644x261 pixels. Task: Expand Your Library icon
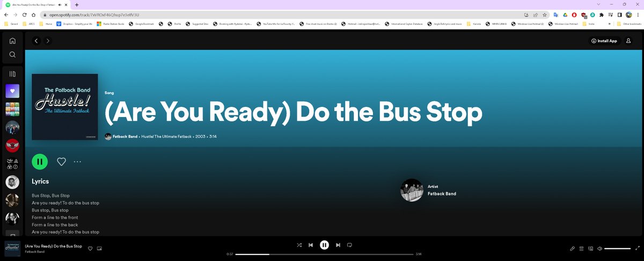(12, 74)
